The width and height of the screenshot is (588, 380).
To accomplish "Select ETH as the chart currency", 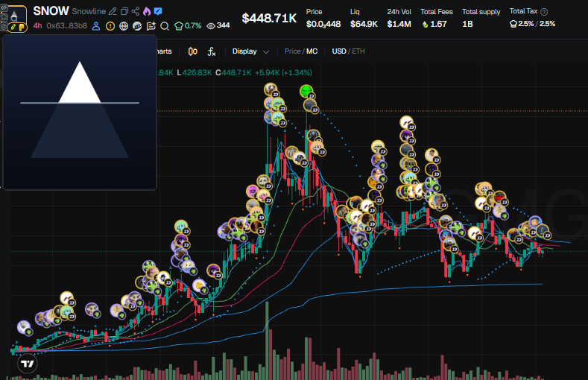I will [x=358, y=51].
